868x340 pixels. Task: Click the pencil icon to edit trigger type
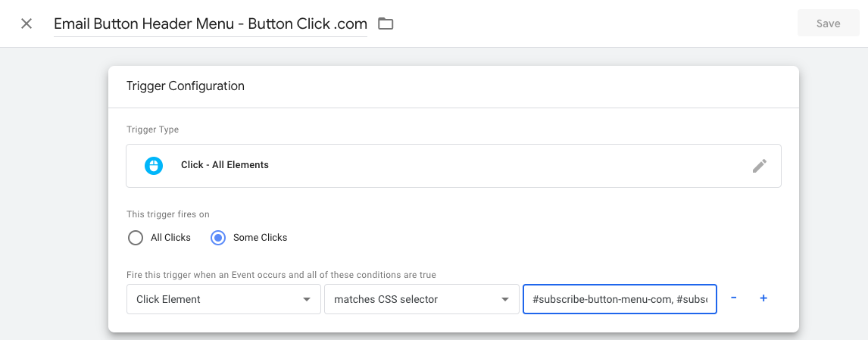pos(759,166)
